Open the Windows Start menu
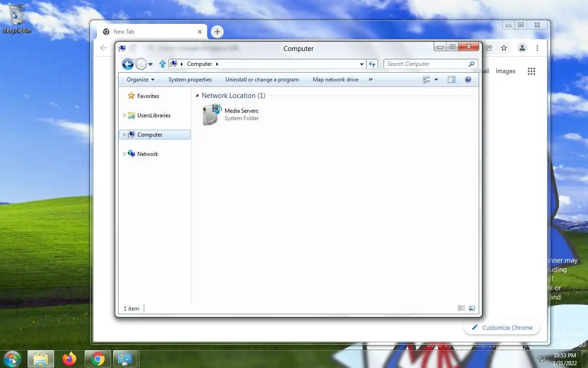 (x=12, y=359)
